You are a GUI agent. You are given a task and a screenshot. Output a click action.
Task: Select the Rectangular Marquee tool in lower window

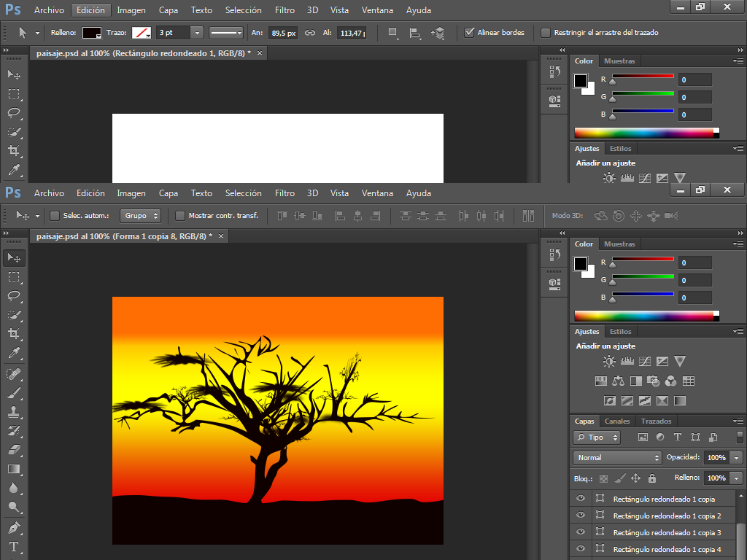14,277
